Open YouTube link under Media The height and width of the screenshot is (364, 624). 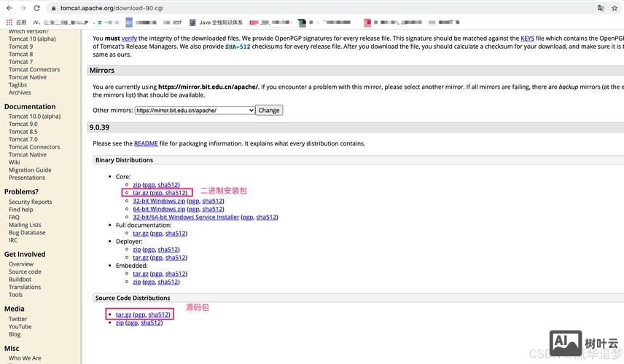[20, 327]
